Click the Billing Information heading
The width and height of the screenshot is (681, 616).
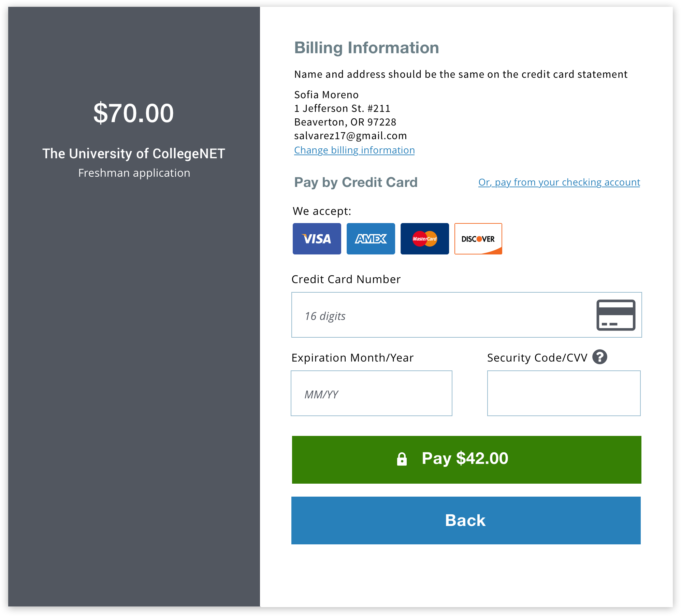pos(366,48)
